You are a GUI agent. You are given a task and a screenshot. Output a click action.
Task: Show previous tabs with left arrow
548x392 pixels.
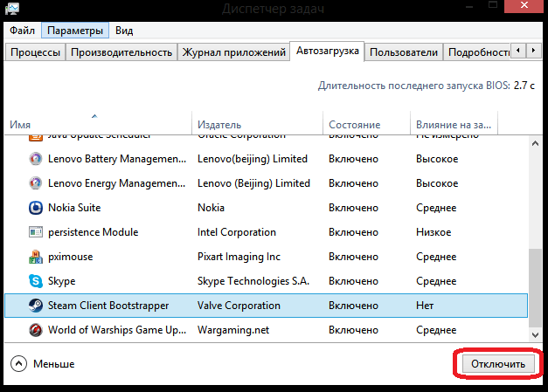pyautogui.click(x=518, y=51)
